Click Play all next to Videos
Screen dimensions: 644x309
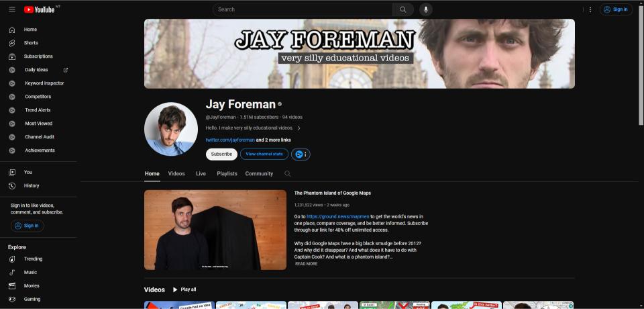click(184, 290)
